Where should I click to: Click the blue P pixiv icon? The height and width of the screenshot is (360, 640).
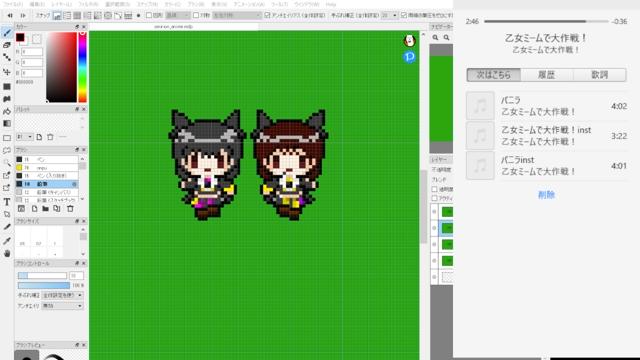[409, 56]
